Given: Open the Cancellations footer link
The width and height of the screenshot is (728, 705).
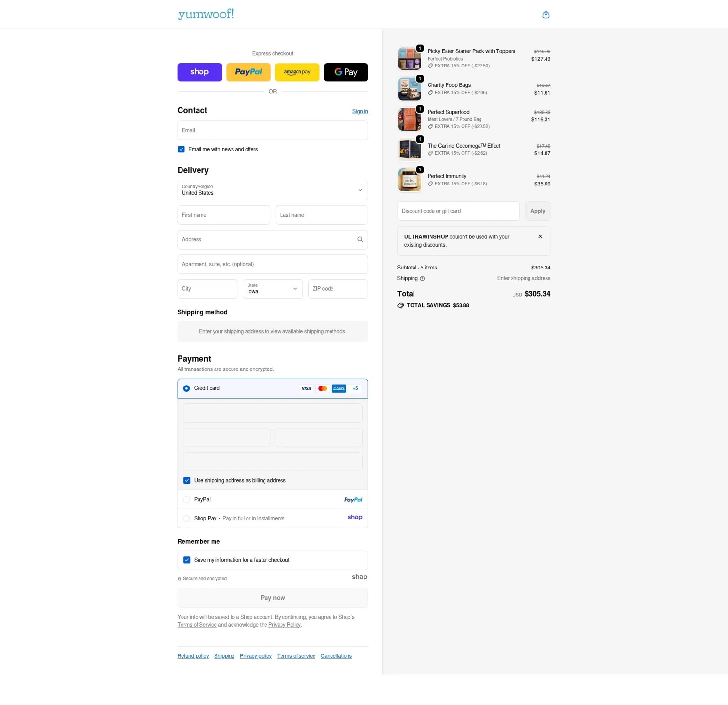Looking at the screenshot, I should tap(336, 656).
